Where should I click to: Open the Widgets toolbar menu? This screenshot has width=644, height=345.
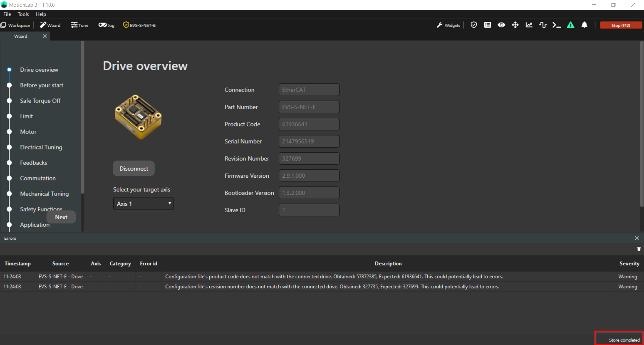[448, 25]
